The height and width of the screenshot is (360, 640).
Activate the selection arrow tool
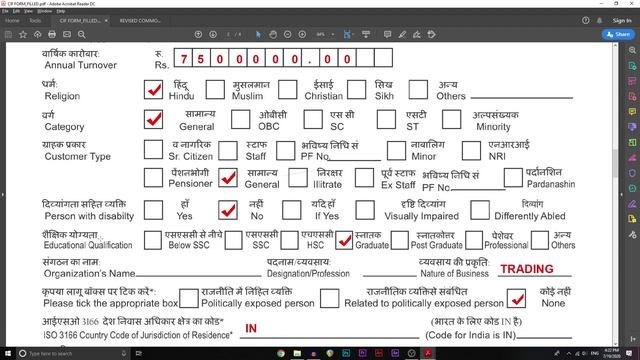point(258,35)
